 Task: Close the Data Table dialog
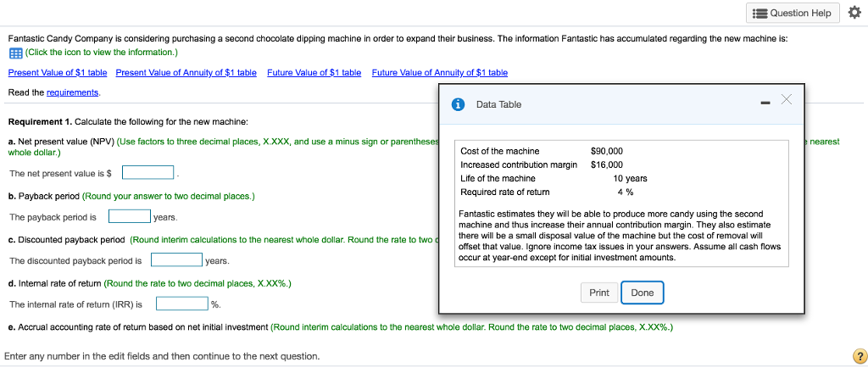coord(786,99)
